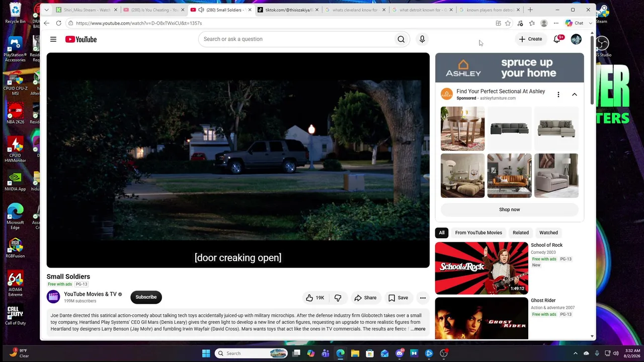Open the YouTube guide hamburger menu
This screenshot has height=362, width=644.
tap(53, 39)
